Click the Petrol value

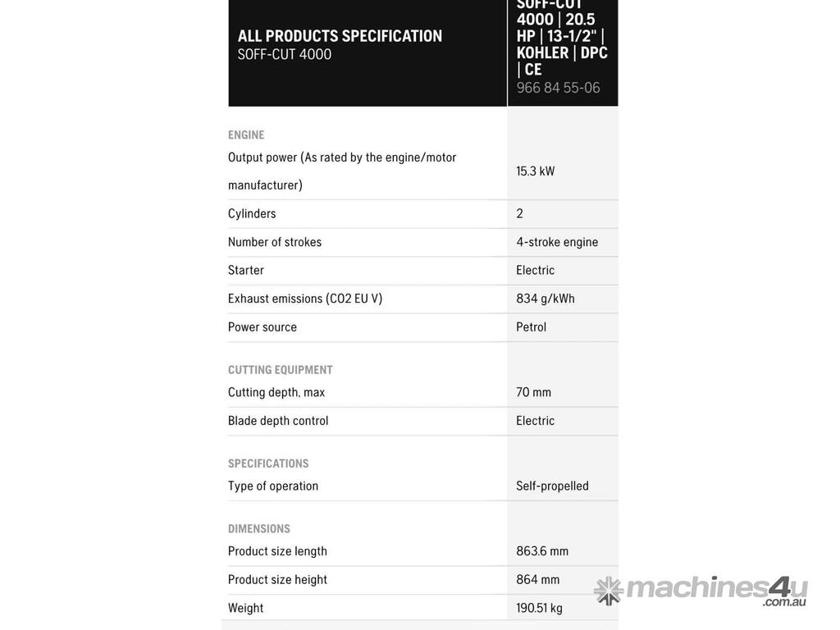click(532, 327)
